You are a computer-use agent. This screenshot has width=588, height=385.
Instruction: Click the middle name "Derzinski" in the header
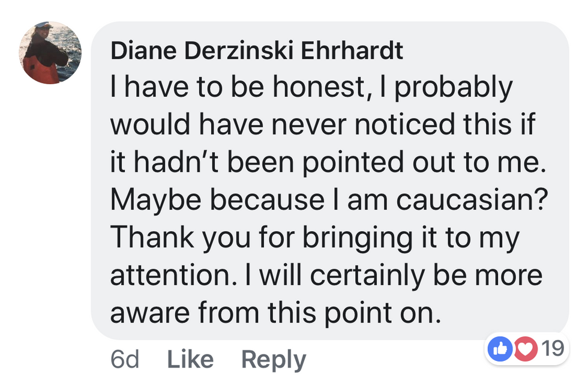[239, 50]
